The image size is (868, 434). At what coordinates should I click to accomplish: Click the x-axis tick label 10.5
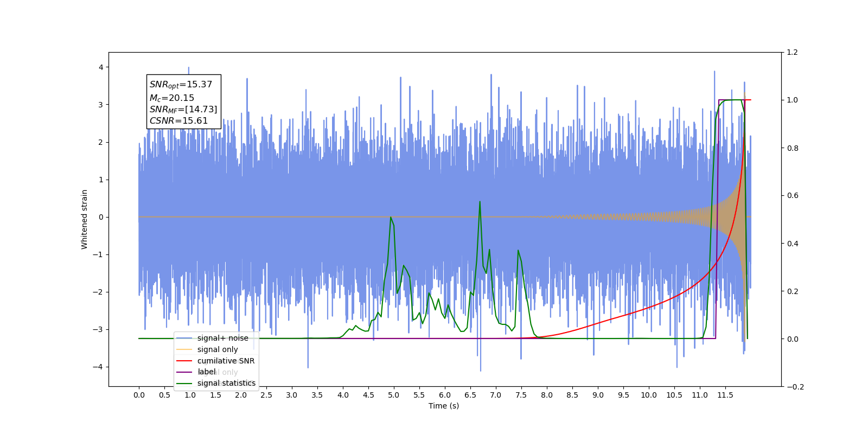click(x=674, y=395)
